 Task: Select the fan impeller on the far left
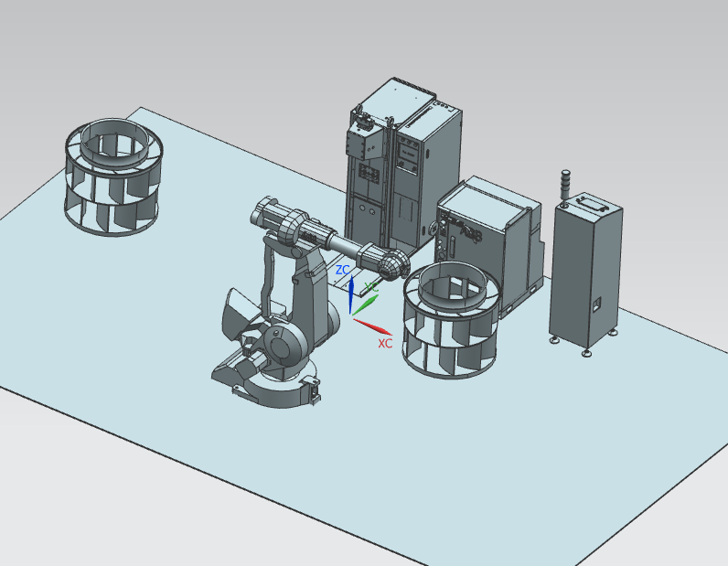(x=113, y=176)
